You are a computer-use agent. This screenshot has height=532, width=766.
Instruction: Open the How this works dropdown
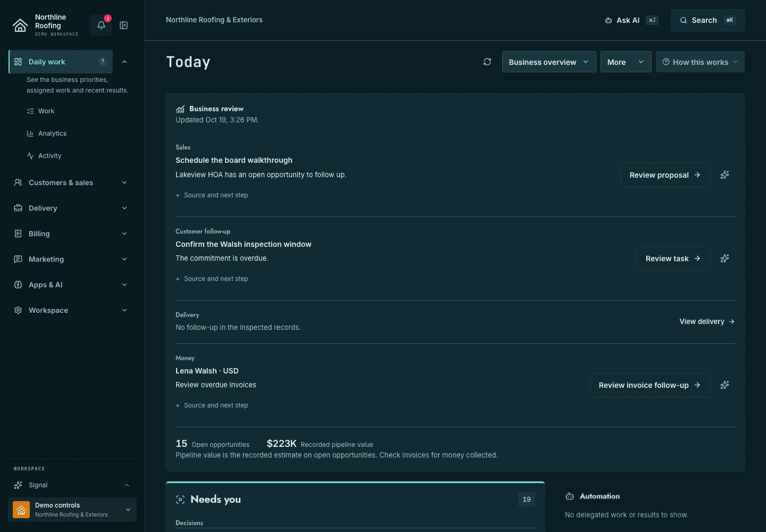(x=700, y=62)
